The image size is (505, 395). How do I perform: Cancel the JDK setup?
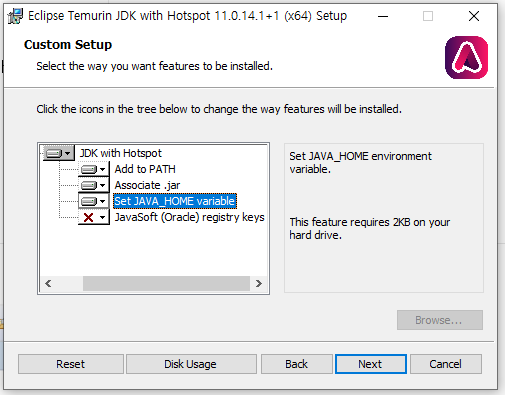[x=446, y=364]
